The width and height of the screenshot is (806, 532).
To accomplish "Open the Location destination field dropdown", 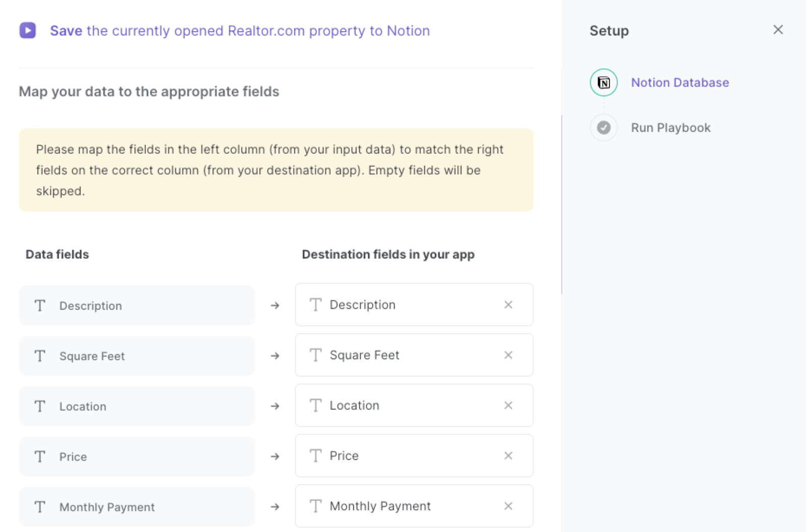I will click(x=414, y=406).
